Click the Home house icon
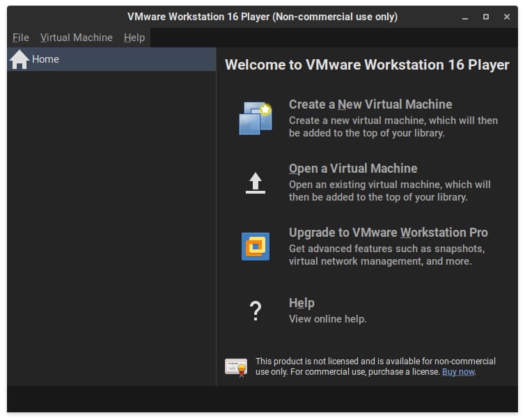 (19, 60)
